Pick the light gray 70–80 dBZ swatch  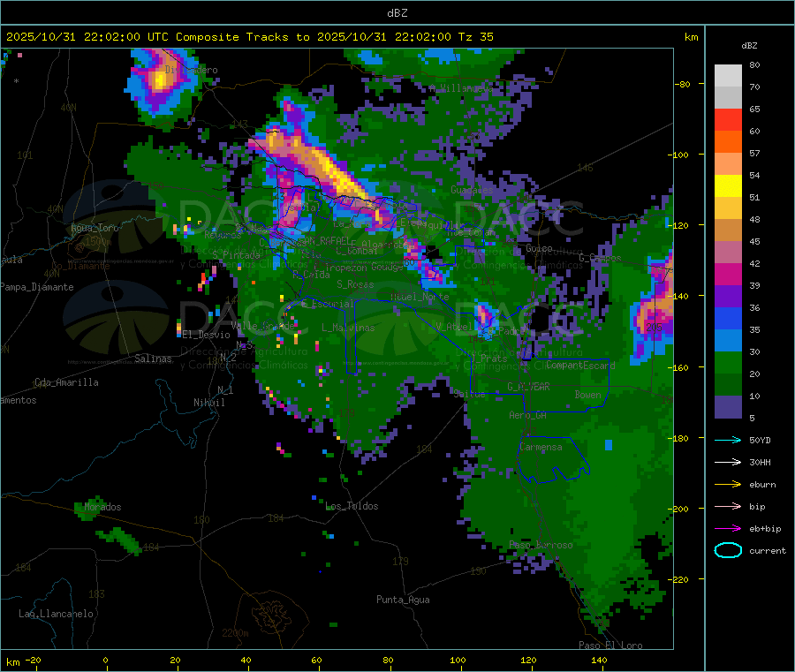(728, 76)
